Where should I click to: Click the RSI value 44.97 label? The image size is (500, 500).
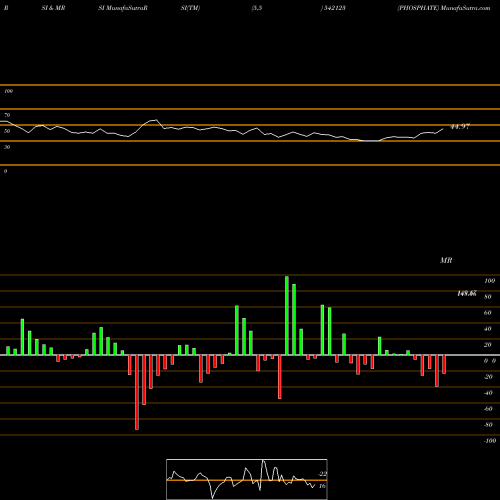[460, 126]
